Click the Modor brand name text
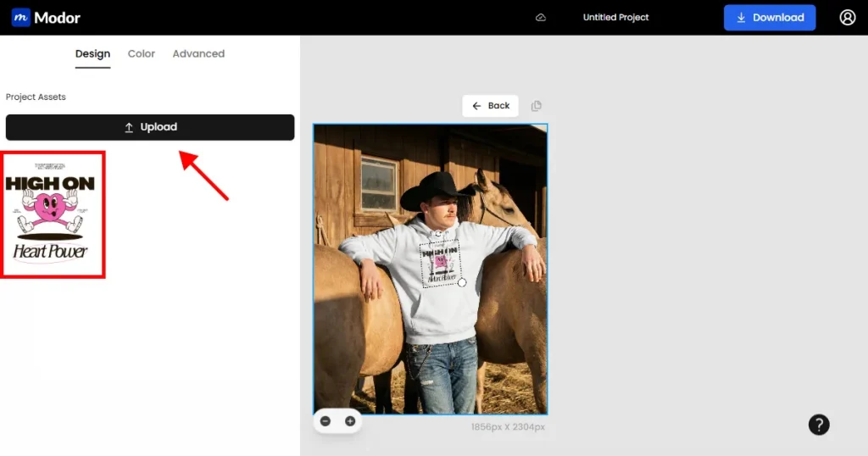This screenshot has height=456, width=868. pyautogui.click(x=57, y=18)
